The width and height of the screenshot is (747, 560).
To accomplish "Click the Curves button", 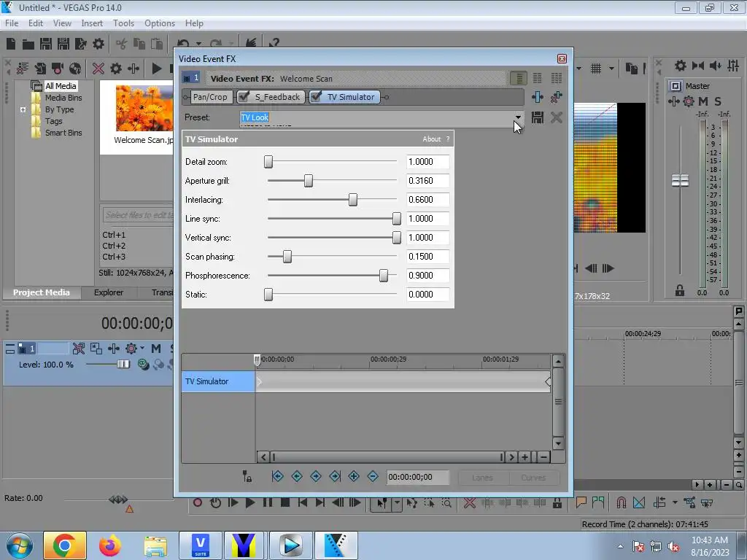I will coord(533,477).
